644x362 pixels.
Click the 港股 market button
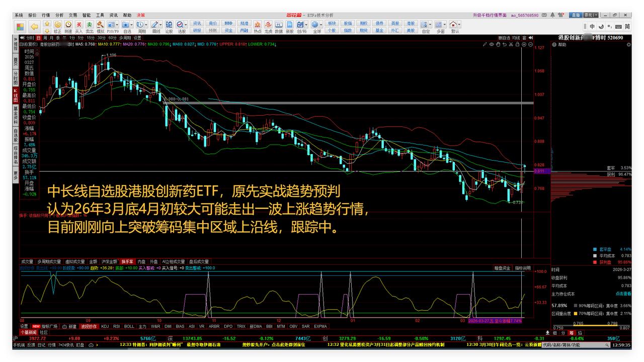point(411,23)
